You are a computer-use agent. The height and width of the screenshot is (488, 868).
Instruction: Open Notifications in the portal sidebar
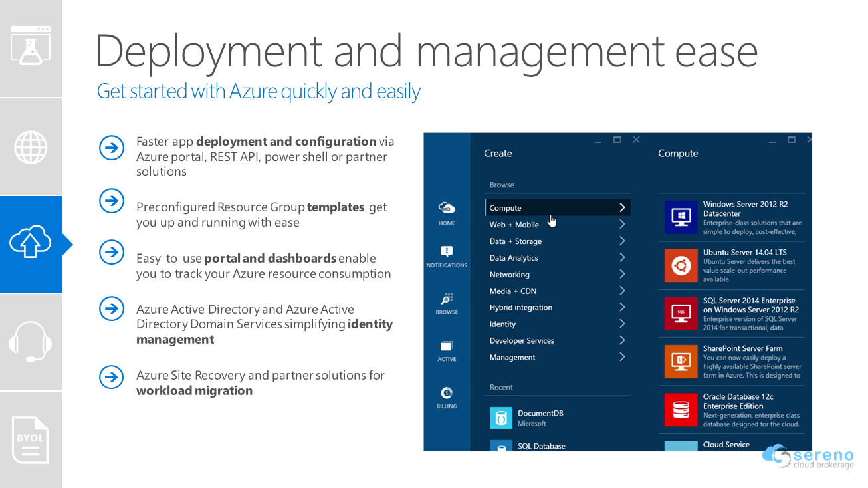coord(447,252)
